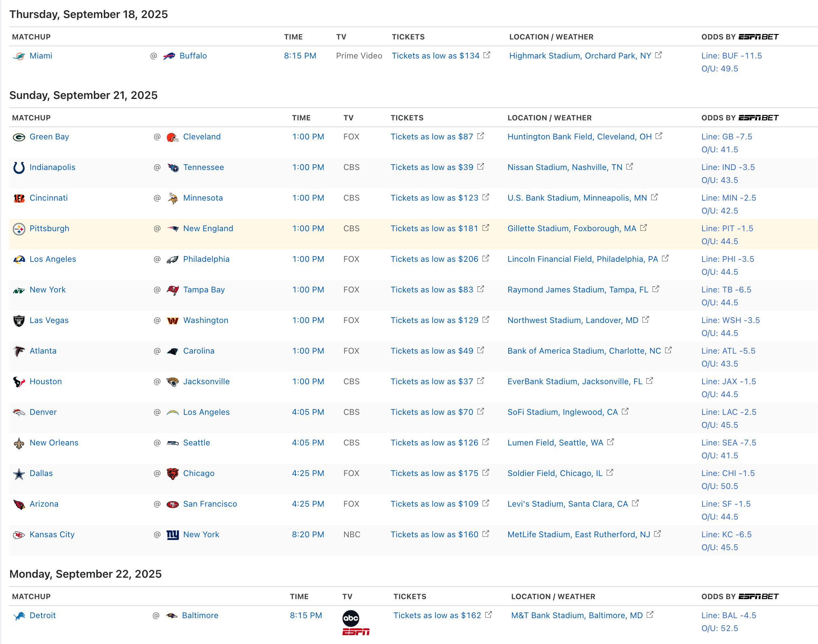818x644 pixels.
Task: Open Tickets as low as $181 link
Action: click(434, 228)
